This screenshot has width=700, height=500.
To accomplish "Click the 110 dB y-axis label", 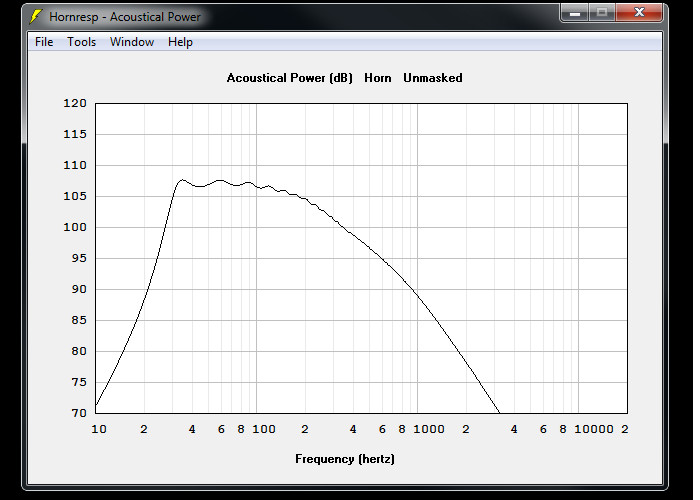I will coord(75,165).
